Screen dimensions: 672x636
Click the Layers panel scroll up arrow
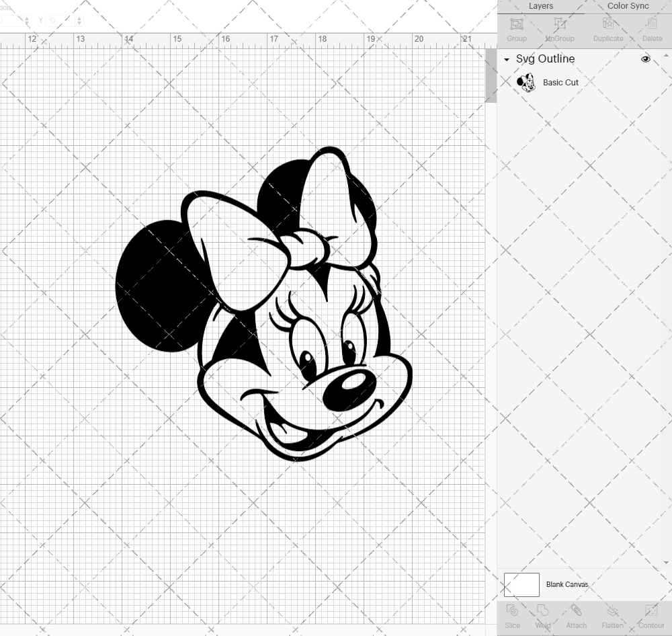pos(665,56)
